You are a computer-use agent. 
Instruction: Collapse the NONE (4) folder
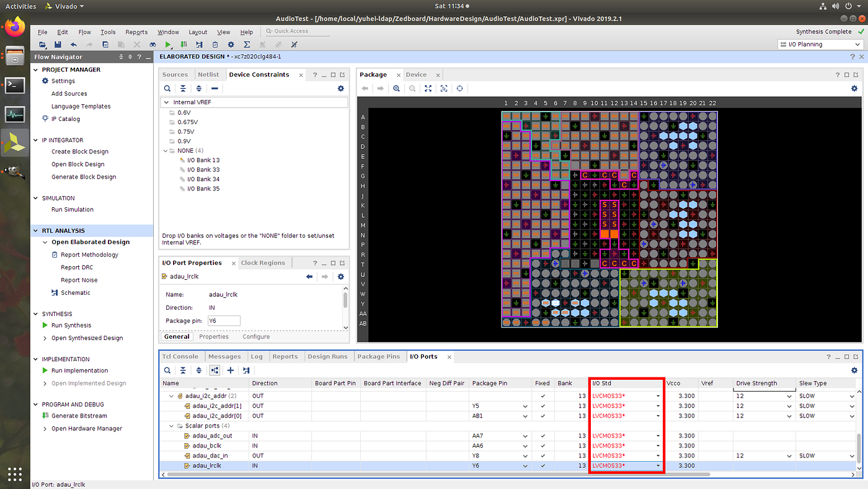coord(166,151)
